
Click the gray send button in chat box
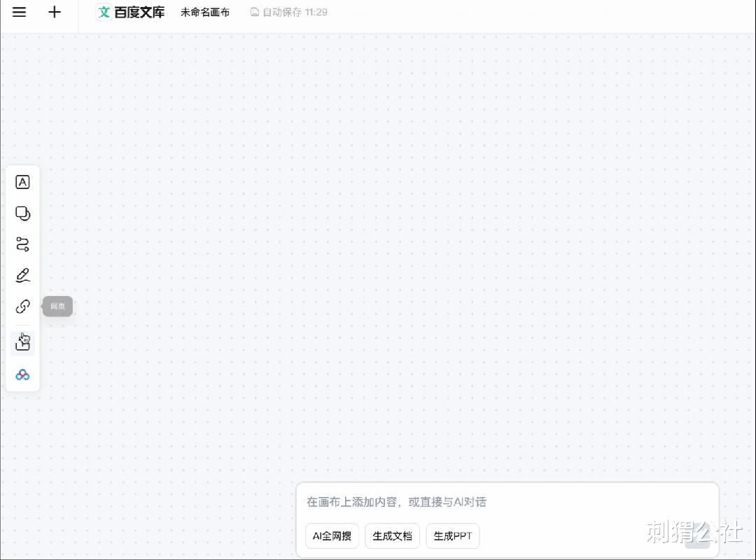697,538
